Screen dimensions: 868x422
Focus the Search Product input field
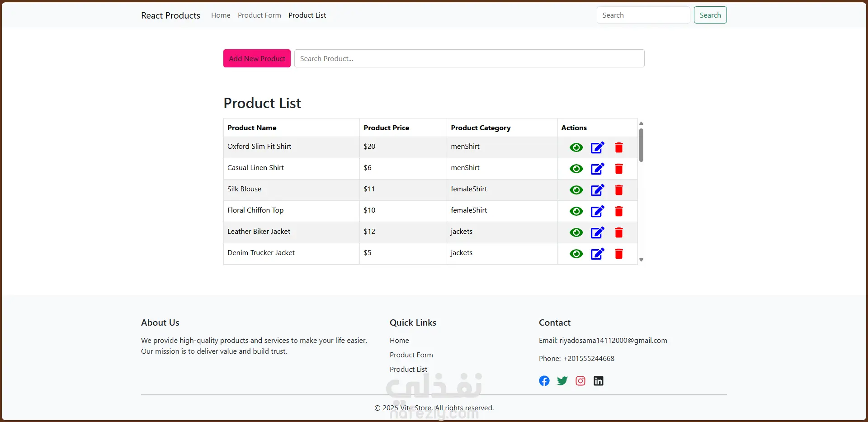click(x=469, y=58)
